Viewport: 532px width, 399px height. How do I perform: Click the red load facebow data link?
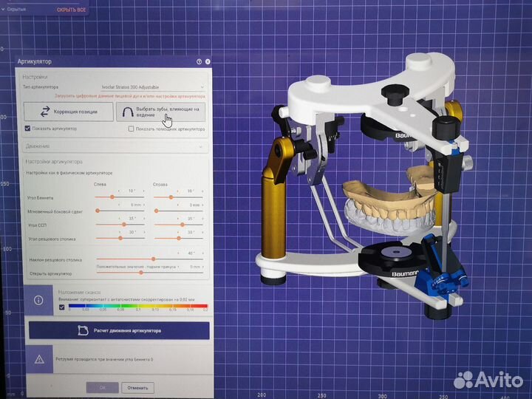[130, 96]
